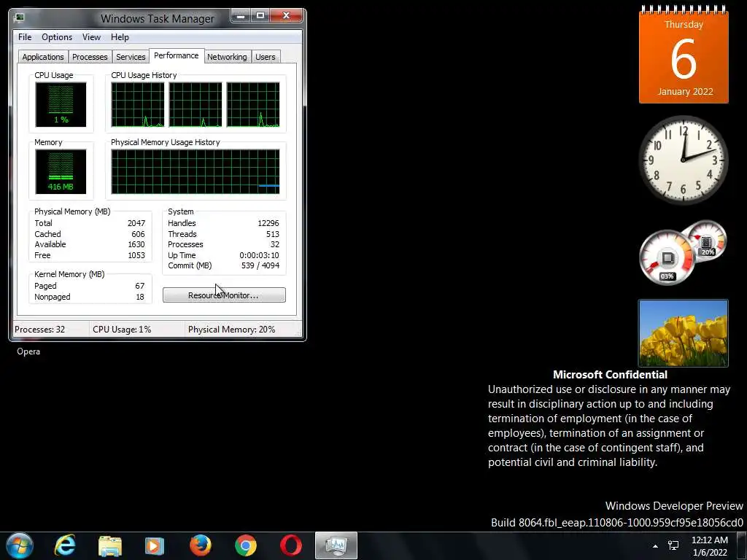
Task: Click the Show desktop button at taskbar end
Action: click(741, 545)
